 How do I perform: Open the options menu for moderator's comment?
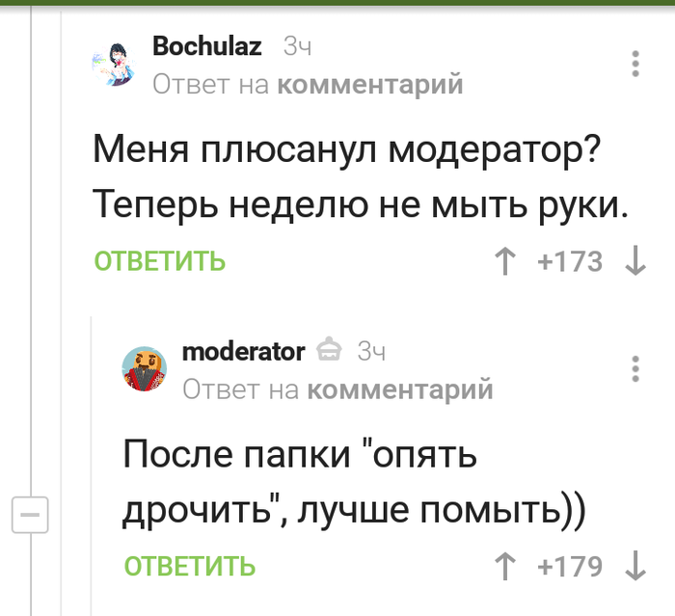635,368
